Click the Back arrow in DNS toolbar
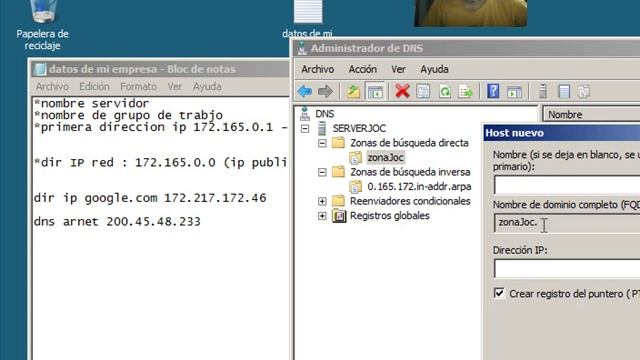 304,91
